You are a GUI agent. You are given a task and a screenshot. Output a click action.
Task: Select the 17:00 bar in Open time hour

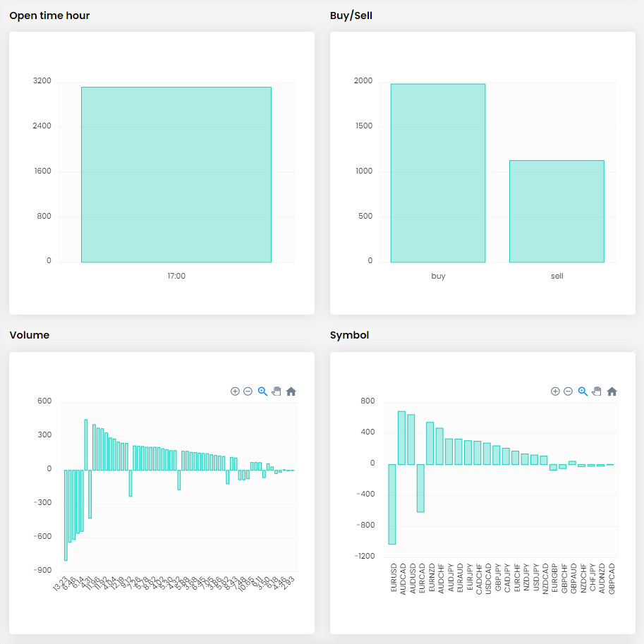[176, 175]
